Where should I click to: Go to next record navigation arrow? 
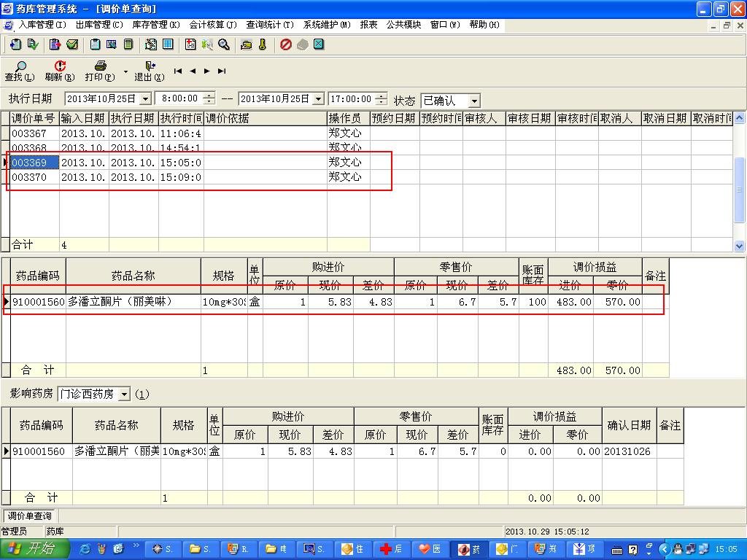(206, 71)
